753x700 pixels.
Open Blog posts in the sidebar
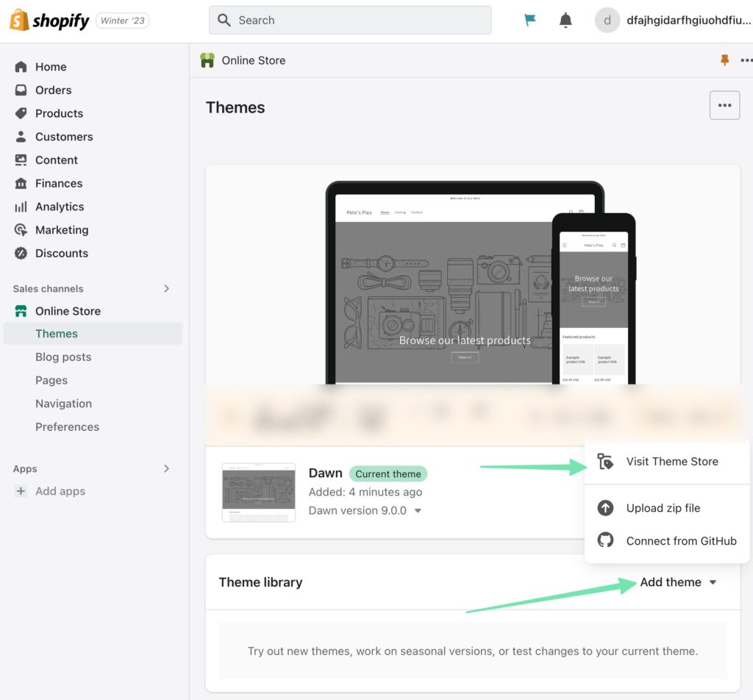click(63, 357)
